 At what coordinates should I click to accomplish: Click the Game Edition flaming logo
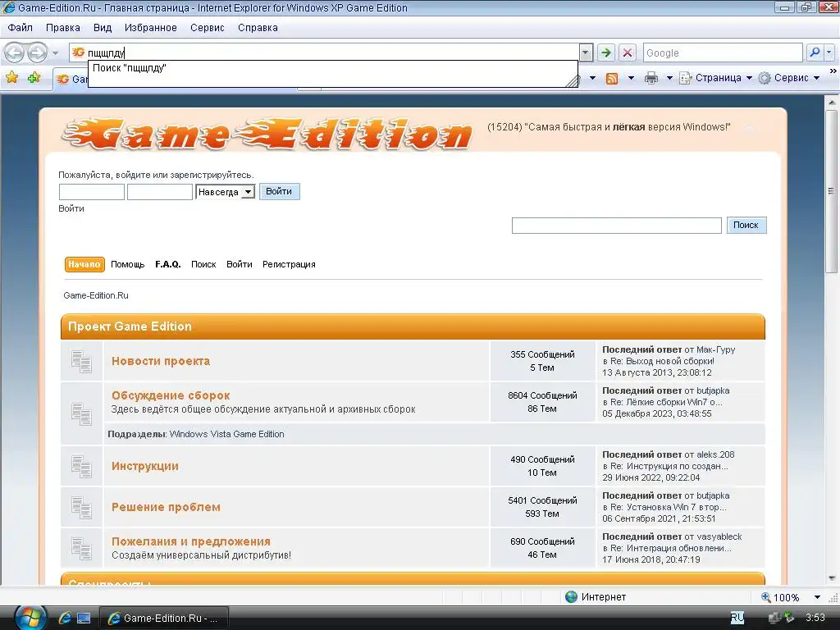[x=267, y=135]
